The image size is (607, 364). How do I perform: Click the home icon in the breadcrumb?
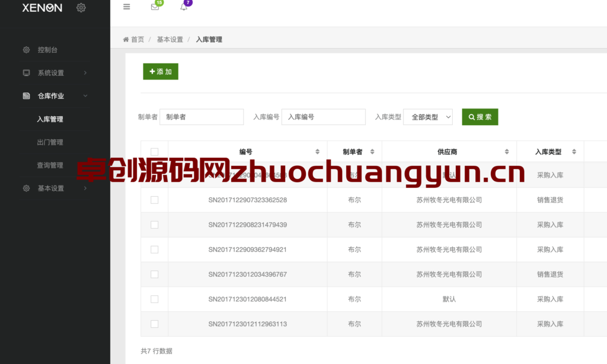click(126, 40)
